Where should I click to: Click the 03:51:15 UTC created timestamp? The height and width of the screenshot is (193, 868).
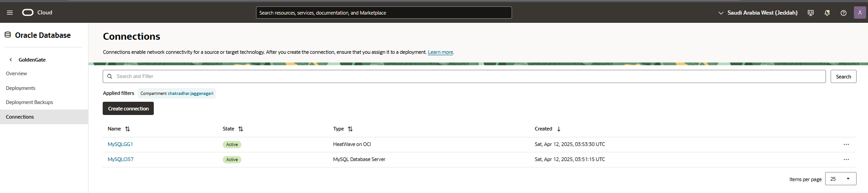(570, 159)
